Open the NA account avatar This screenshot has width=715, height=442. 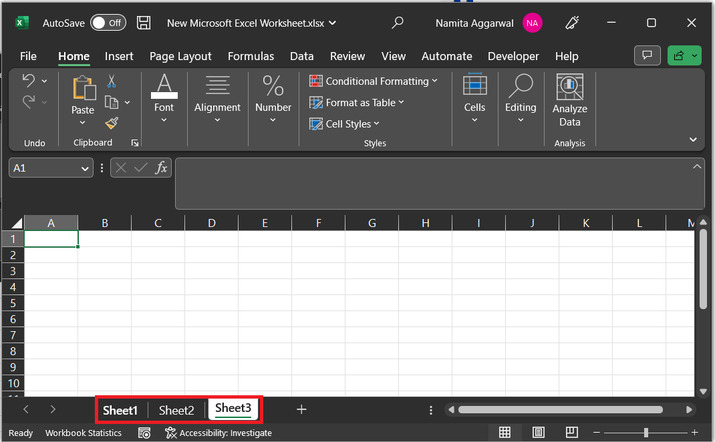coord(532,23)
